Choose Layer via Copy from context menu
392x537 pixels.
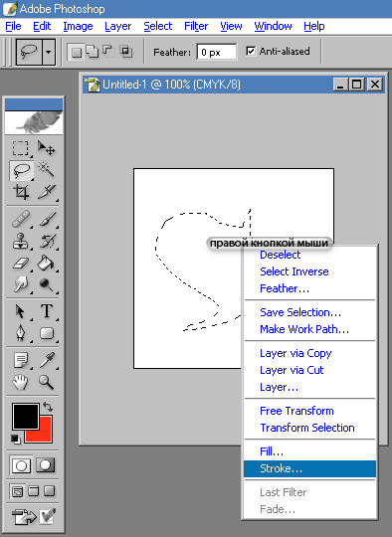(309, 353)
